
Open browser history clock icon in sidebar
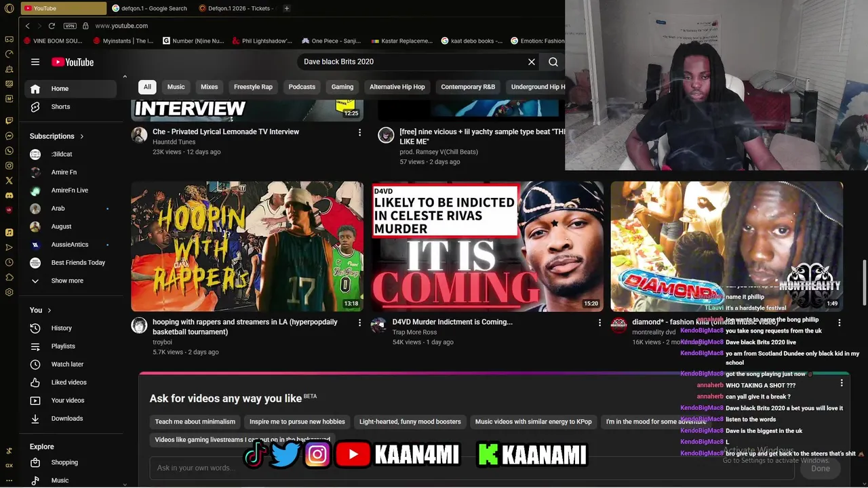pos(9,262)
